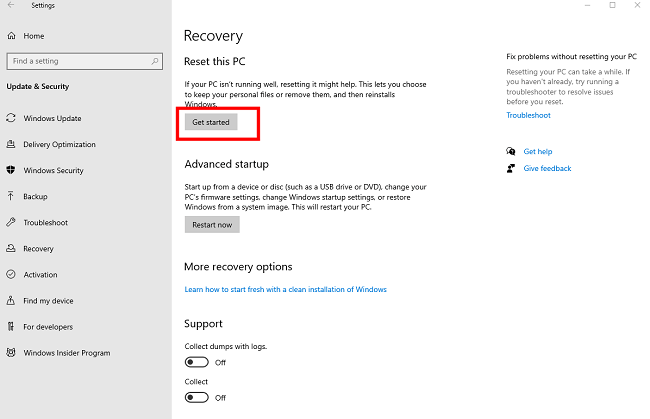The height and width of the screenshot is (419, 650).
Task: Click the Home house icon
Action: pos(12,36)
